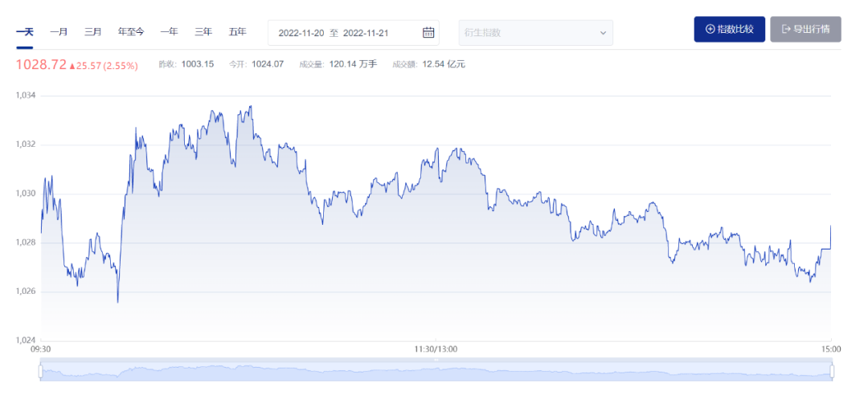Viewport: 868px width, 395px height.
Task: Grab the right handle of range slider
Action: pos(832,371)
